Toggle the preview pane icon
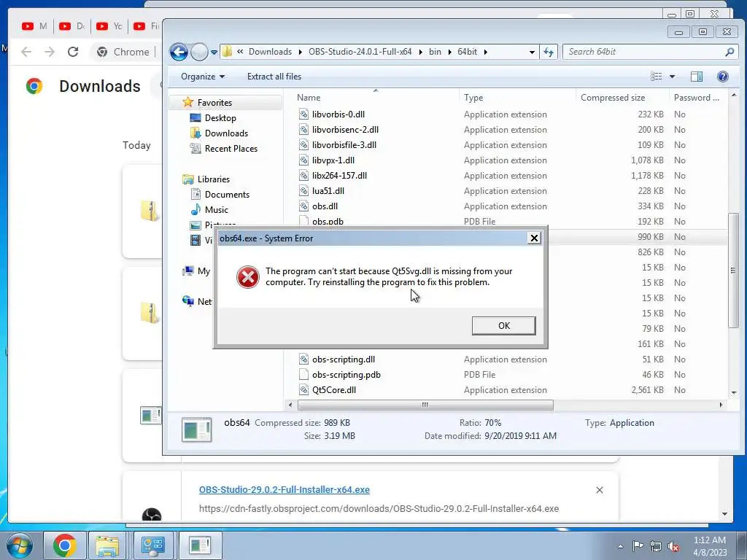 coord(696,76)
